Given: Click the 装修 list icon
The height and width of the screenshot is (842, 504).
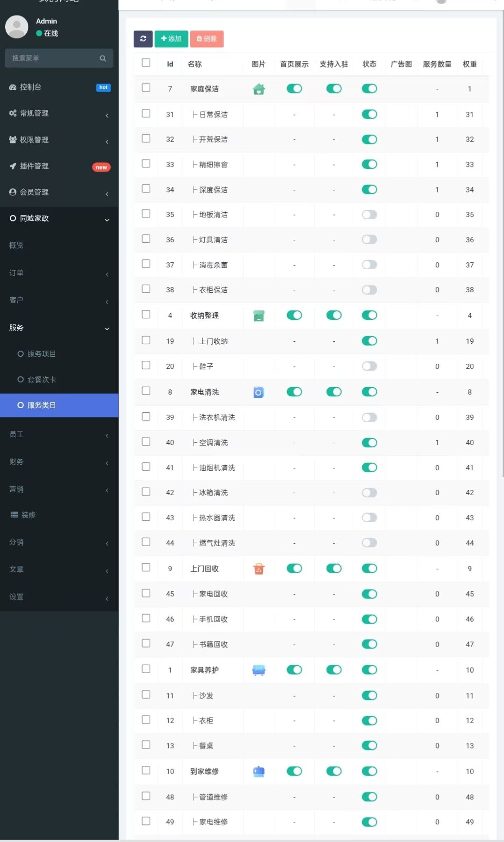Looking at the screenshot, I should [14, 515].
